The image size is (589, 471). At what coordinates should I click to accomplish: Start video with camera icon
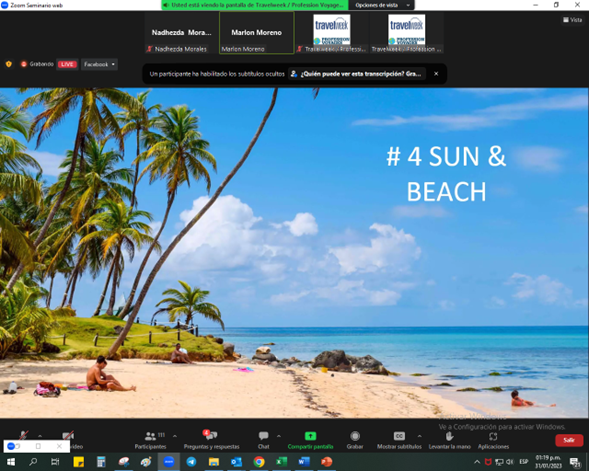pos(68,436)
